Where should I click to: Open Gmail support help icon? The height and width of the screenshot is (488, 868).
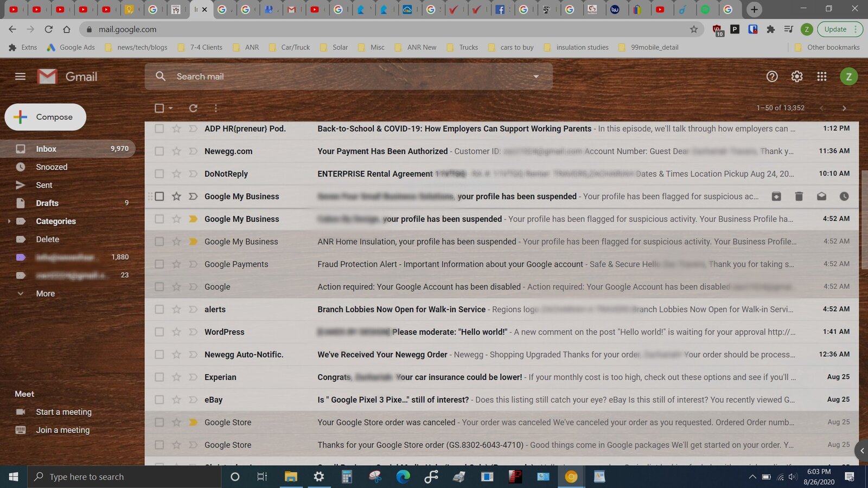(772, 76)
